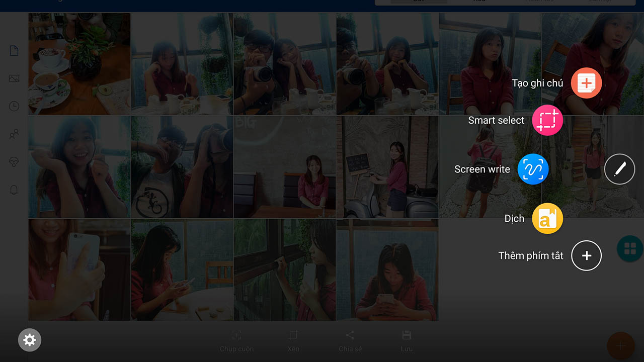
Task: Open photo of girl beside the scooter
Action: [387, 167]
